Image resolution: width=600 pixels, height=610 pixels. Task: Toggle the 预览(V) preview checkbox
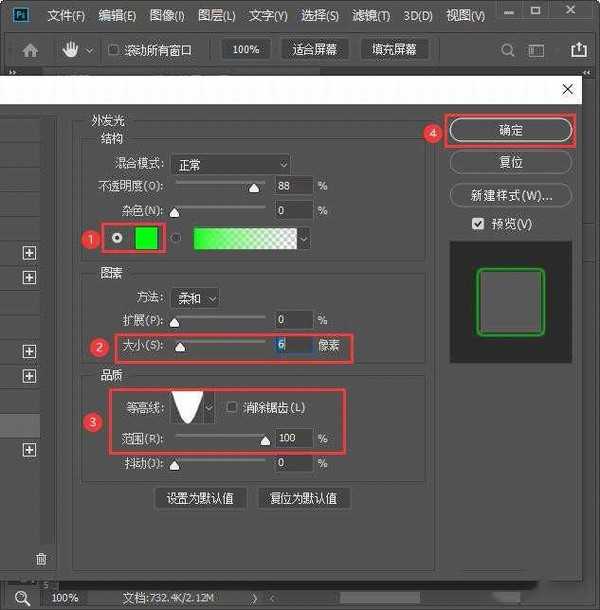pos(478,224)
